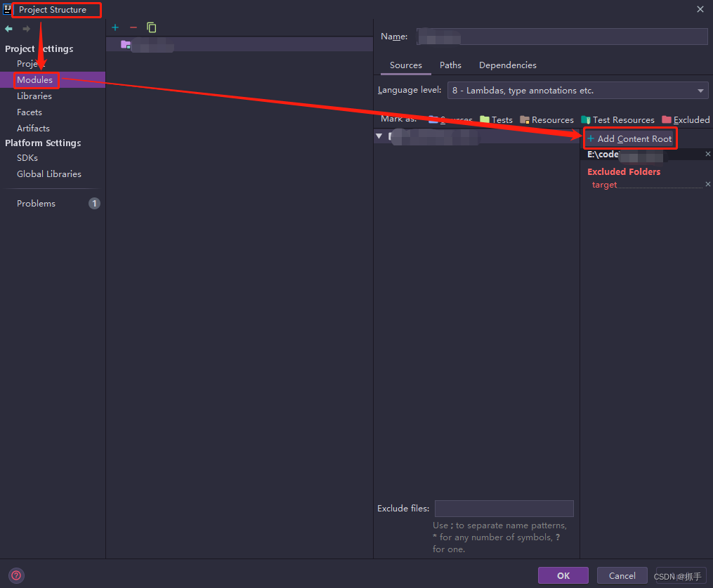
Task: Focus the Exclude files field
Action: [504, 509]
